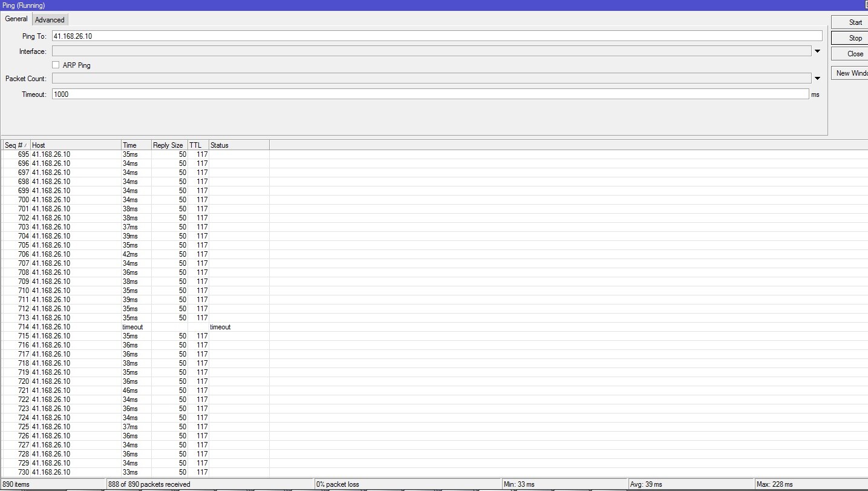The image size is (868, 491).
Task: Focus the Ping To address field
Action: [437, 36]
